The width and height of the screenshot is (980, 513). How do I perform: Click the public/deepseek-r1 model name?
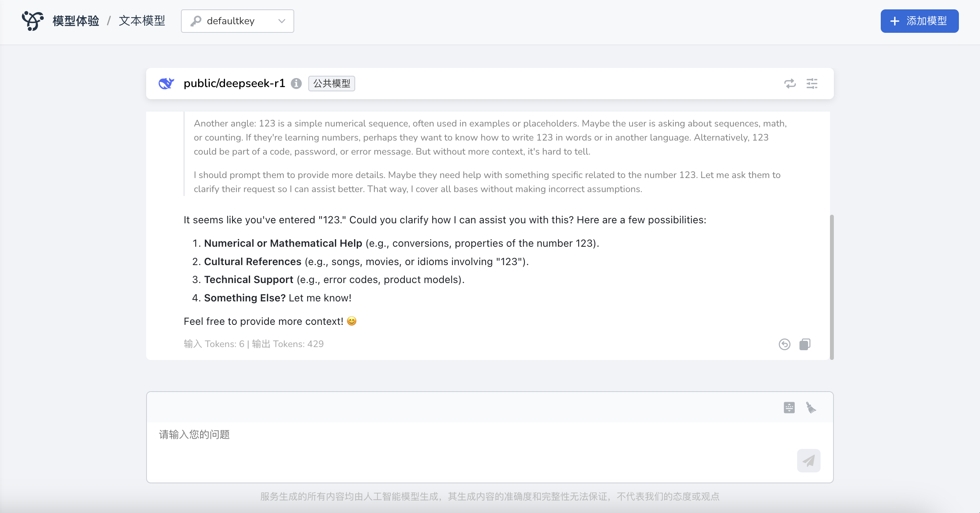coord(234,84)
